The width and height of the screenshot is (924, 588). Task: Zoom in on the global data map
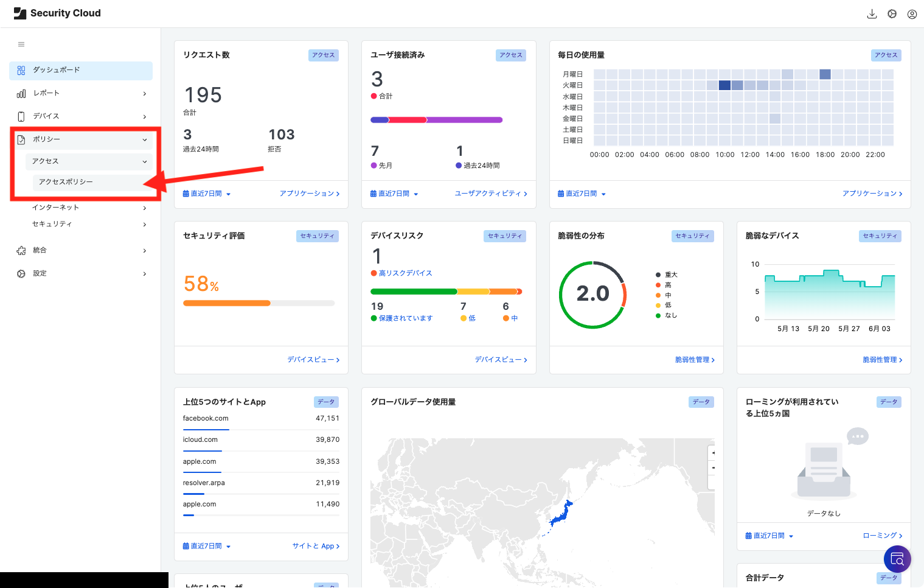(713, 453)
